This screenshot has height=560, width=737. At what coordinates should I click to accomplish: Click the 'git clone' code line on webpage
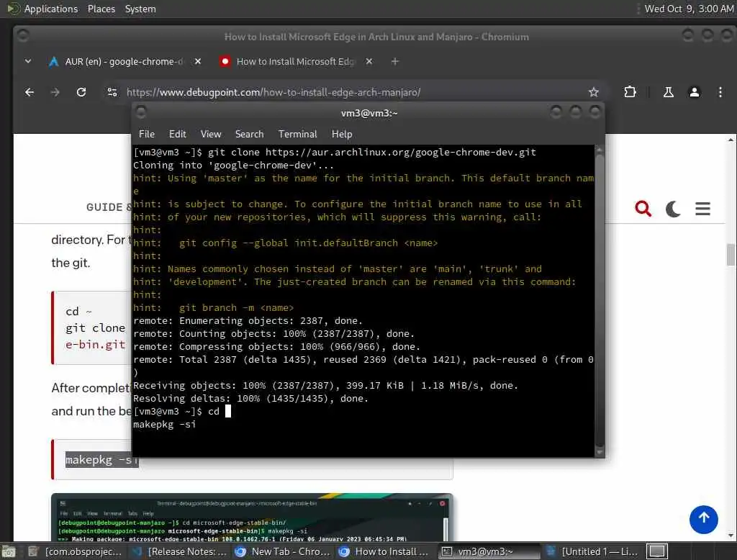point(96,328)
